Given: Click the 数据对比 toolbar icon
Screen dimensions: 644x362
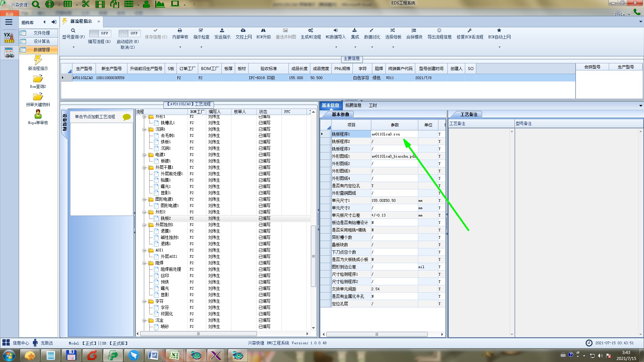Looking at the screenshot, I should pyautogui.click(x=372, y=31).
